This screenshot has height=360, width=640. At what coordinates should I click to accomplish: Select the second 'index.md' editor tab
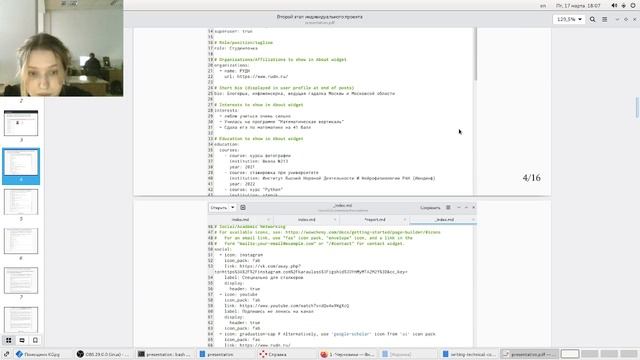pos(307,220)
